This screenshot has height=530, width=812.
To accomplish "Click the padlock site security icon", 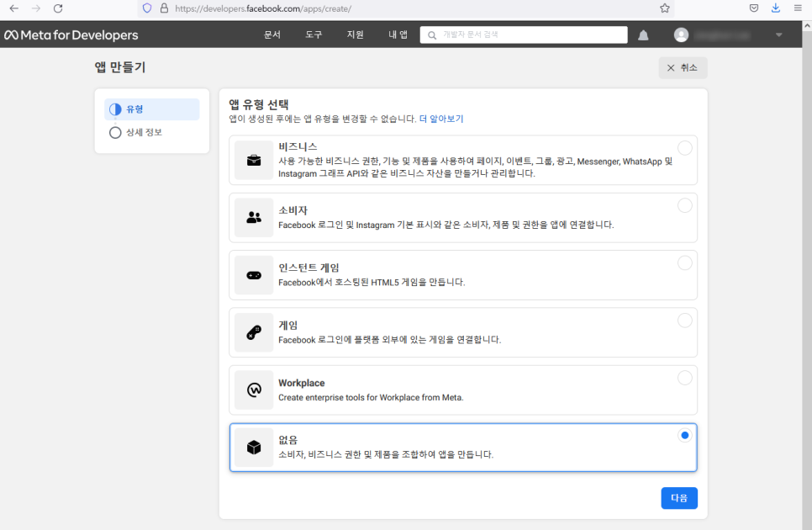I will coord(164,8).
